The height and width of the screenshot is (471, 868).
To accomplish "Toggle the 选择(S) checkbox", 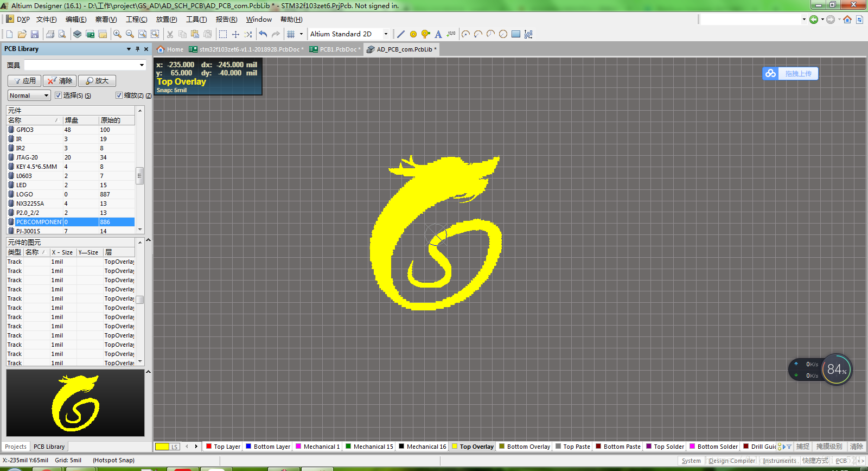I will pyautogui.click(x=58, y=95).
